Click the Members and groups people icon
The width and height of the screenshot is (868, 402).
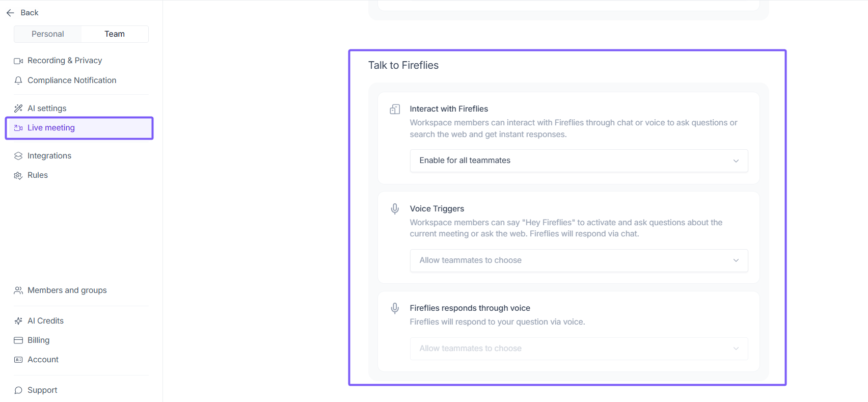pos(18,290)
